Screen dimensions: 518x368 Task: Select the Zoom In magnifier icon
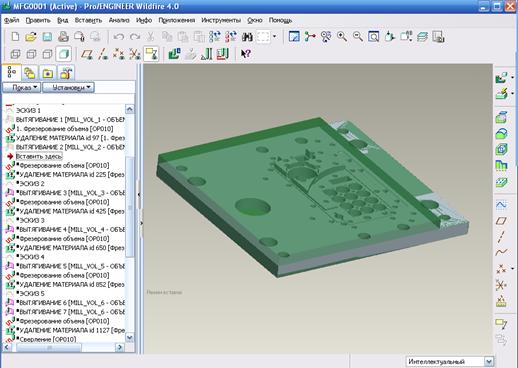pyautogui.click(x=342, y=36)
